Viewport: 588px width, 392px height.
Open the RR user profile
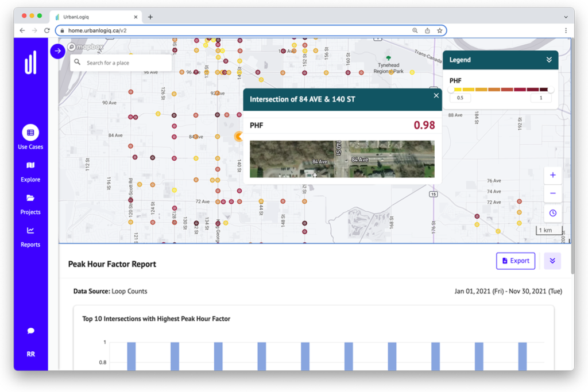click(30, 354)
